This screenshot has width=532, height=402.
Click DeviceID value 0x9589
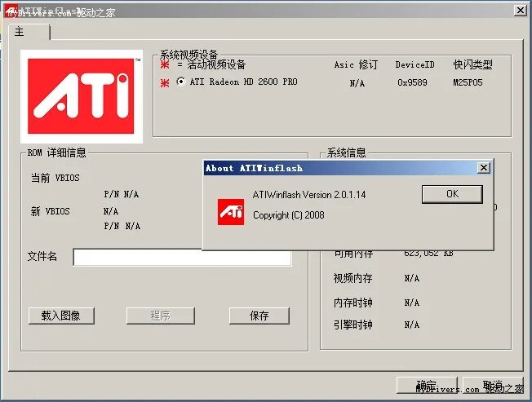[x=412, y=82]
